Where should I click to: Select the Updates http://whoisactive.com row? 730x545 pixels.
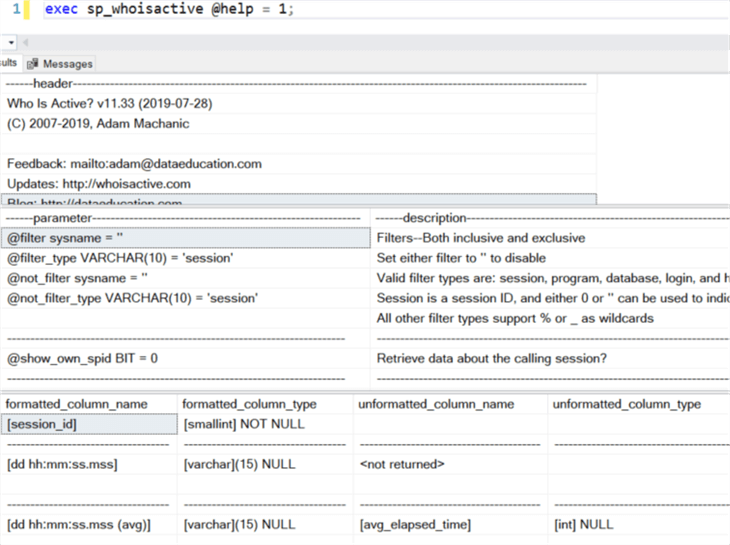(x=299, y=184)
